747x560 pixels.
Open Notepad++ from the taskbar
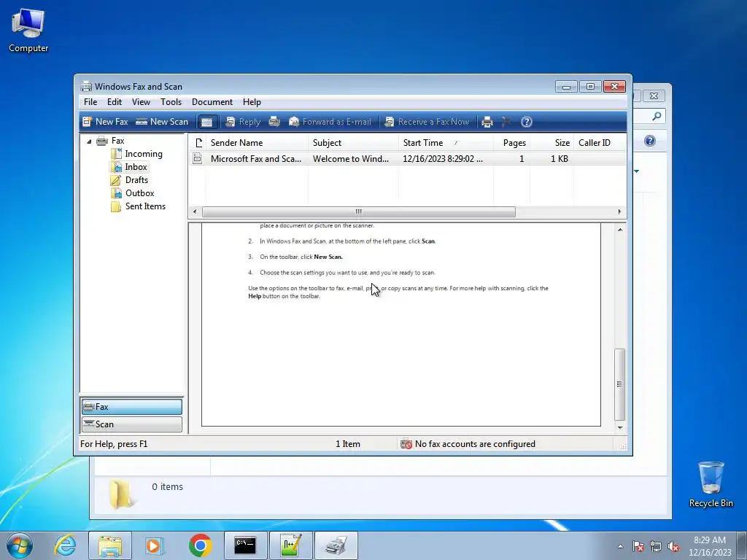290,545
